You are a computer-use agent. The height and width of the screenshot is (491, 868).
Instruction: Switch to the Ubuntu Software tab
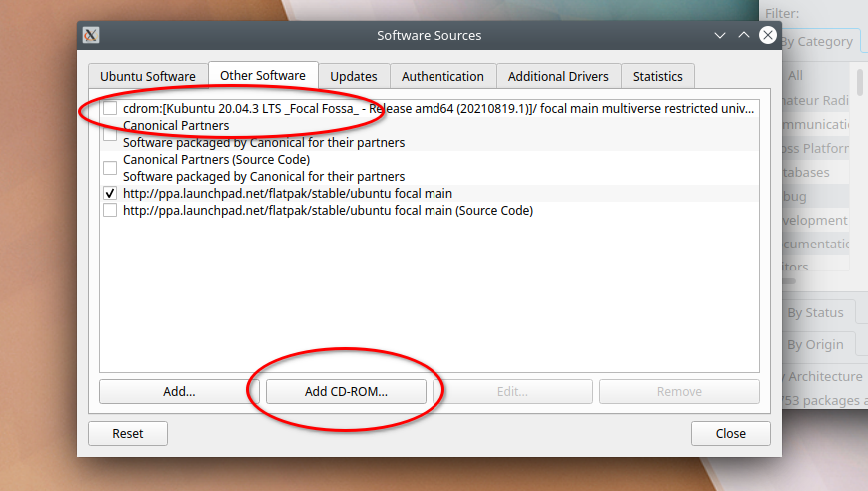tap(148, 76)
